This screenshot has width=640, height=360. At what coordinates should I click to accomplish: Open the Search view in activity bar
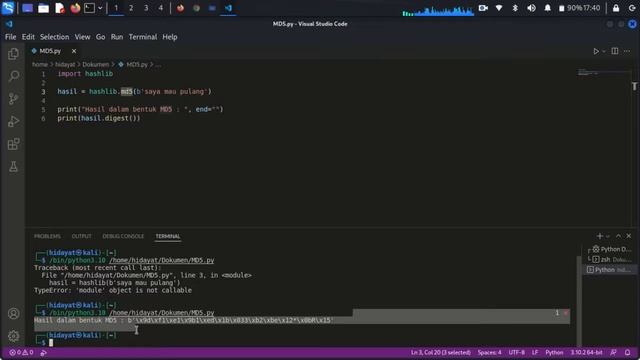click(13, 76)
